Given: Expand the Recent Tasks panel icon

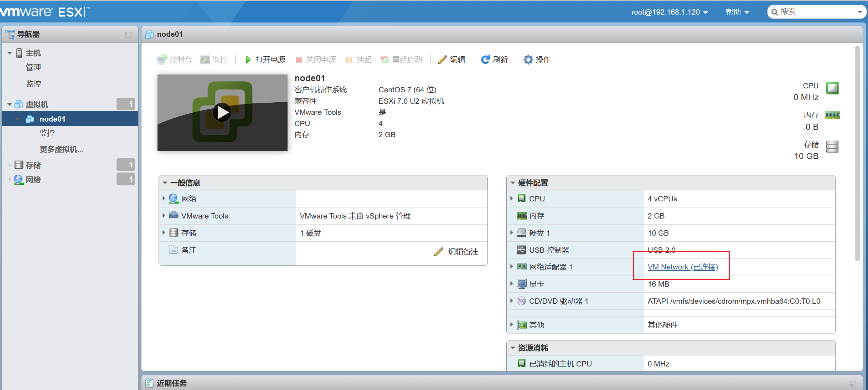Looking at the screenshot, I should point(853,384).
